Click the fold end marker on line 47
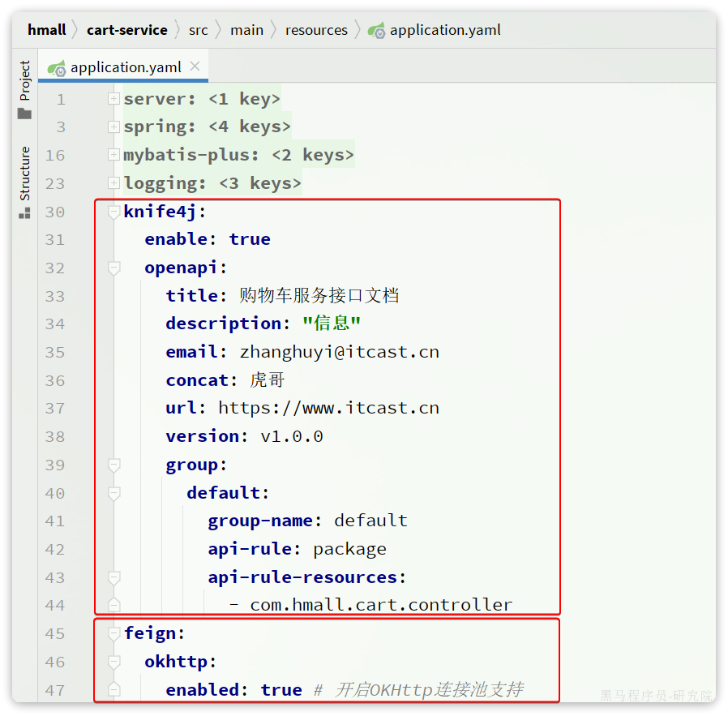 (x=113, y=689)
